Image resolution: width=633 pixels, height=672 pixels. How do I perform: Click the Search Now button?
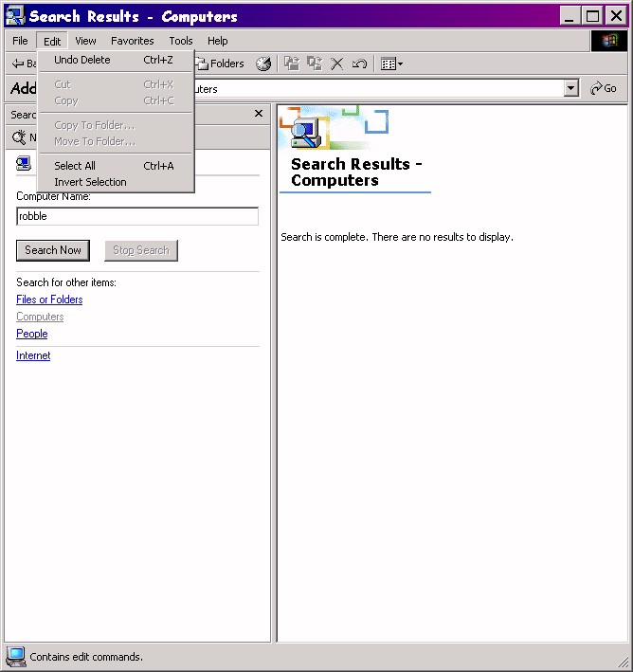[x=53, y=250]
